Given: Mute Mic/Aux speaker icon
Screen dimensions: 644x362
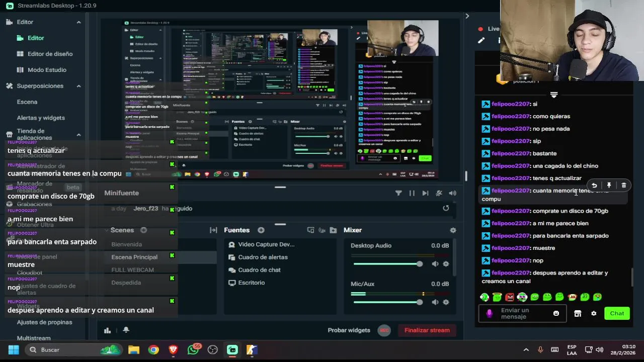Looking at the screenshot, I should pos(435,302).
